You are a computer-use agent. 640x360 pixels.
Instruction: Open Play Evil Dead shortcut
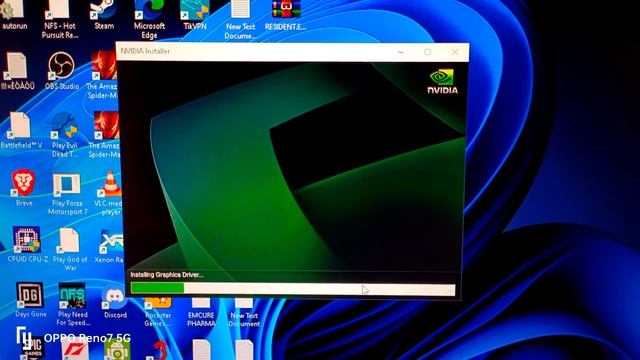(64, 135)
